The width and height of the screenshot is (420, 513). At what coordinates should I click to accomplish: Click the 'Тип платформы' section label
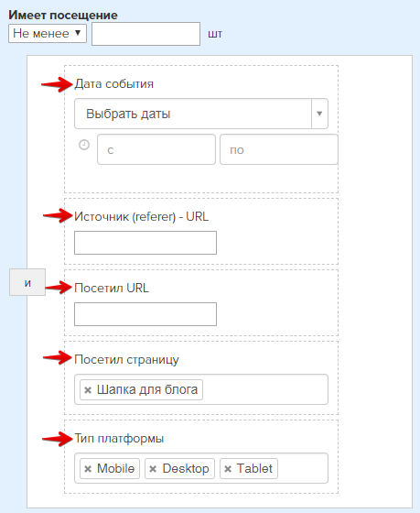pos(119,439)
